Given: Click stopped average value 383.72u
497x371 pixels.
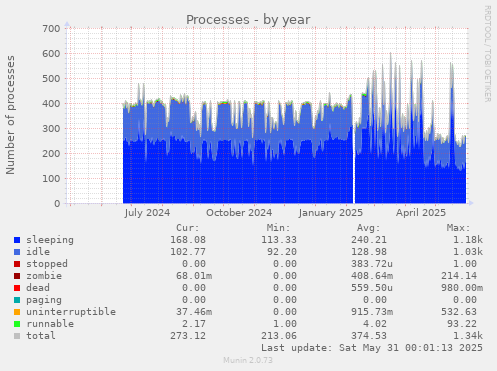Looking at the screenshot, I should click(x=372, y=264).
